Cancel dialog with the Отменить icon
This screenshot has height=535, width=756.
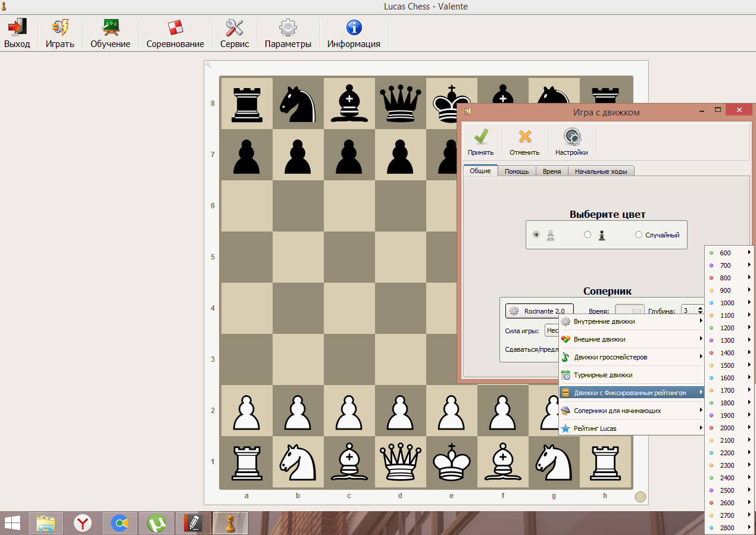[x=524, y=137]
